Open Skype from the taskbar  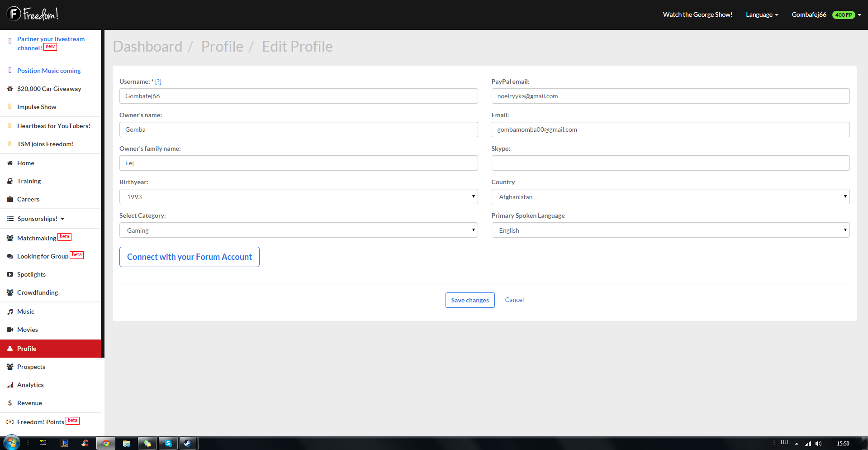(x=168, y=443)
